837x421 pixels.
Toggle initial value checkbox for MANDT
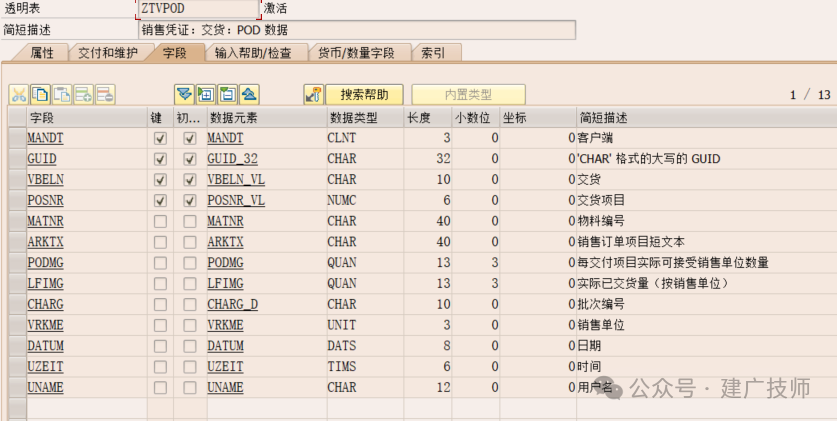click(189, 138)
